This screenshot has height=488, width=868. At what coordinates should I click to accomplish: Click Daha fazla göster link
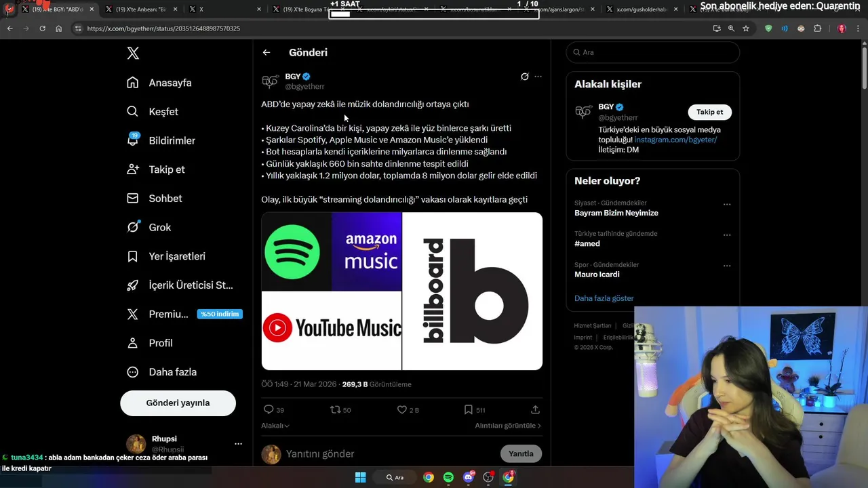tap(604, 298)
